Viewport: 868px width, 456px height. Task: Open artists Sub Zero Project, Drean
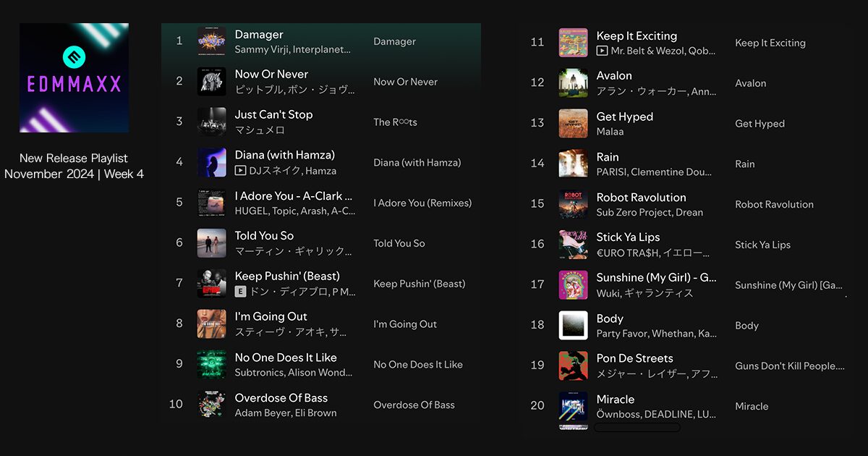click(x=650, y=213)
